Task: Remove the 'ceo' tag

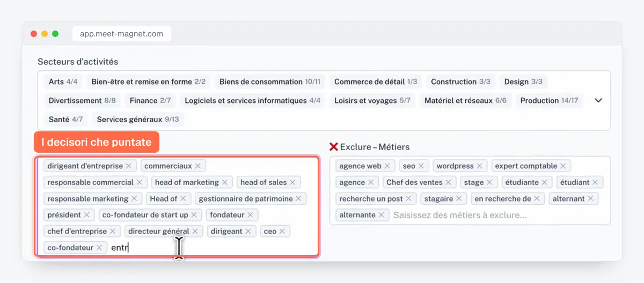Action: click(282, 232)
